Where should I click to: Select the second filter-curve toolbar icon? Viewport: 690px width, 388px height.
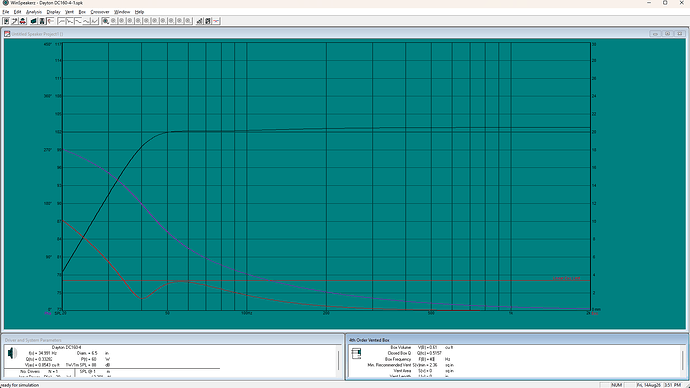tap(70, 21)
